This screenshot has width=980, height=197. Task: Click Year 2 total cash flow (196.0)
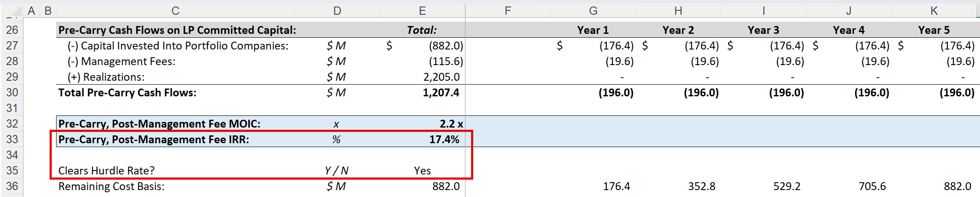tap(701, 92)
